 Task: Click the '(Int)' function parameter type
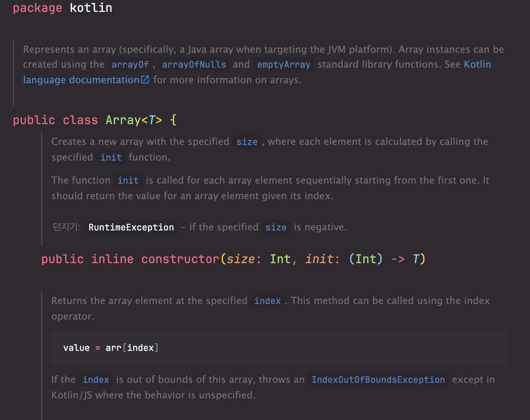[366, 259]
